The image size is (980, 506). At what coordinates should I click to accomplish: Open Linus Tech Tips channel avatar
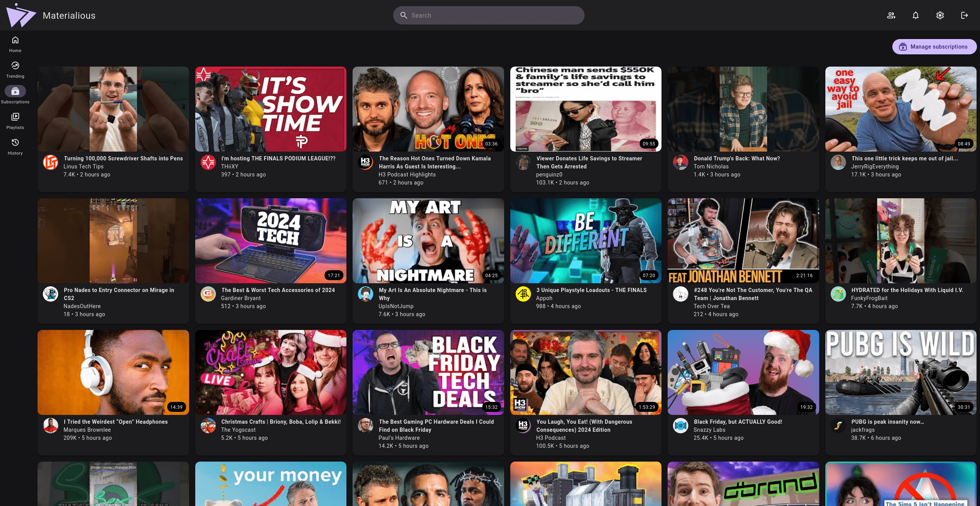[51, 162]
